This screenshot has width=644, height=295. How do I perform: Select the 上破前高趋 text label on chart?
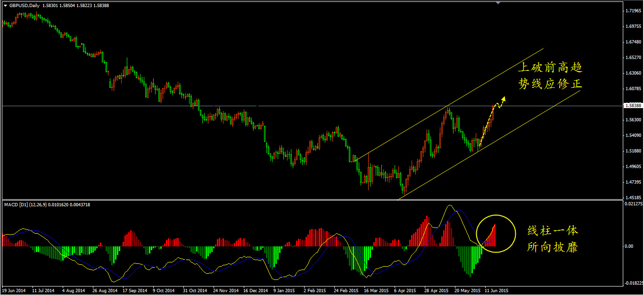click(x=550, y=67)
